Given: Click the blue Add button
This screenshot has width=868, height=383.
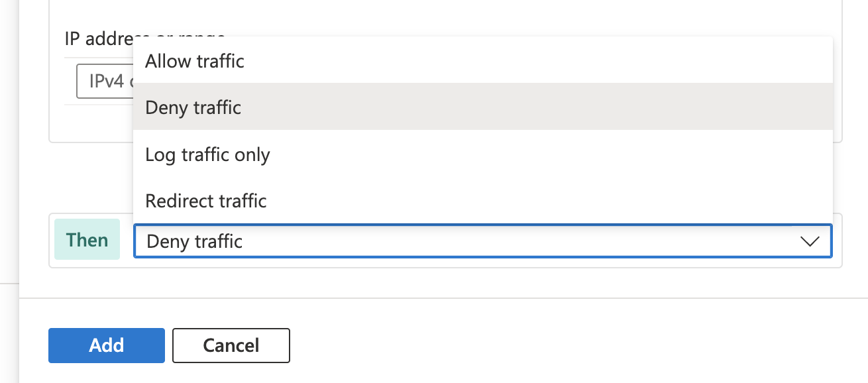Looking at the screenshot, I should coord(106,345).
